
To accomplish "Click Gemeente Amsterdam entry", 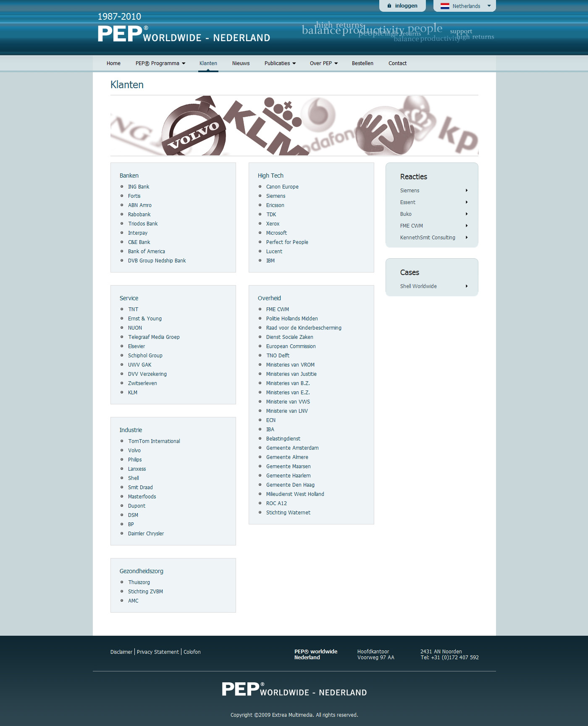I will (x=292, y=448).
